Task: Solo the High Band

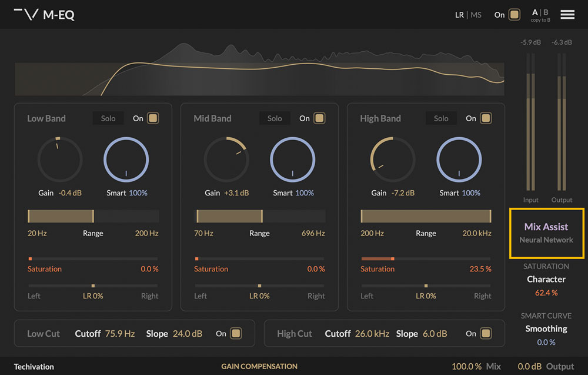Action: (441, 118)
